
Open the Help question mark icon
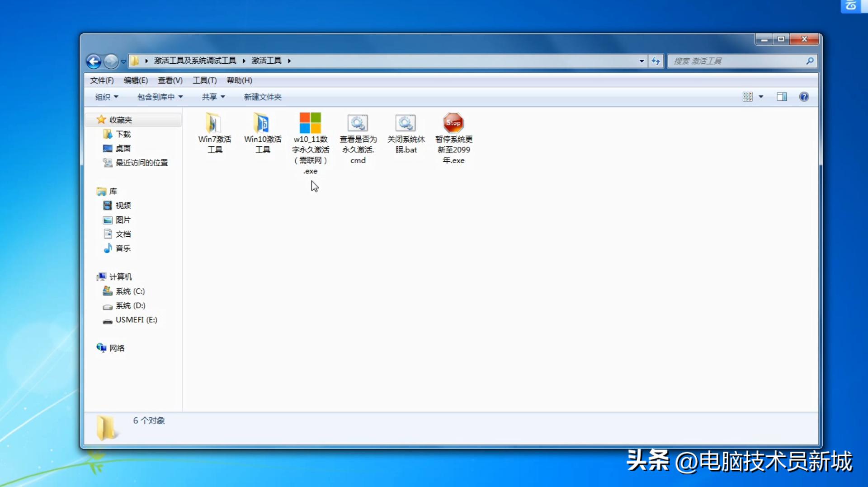804,97
